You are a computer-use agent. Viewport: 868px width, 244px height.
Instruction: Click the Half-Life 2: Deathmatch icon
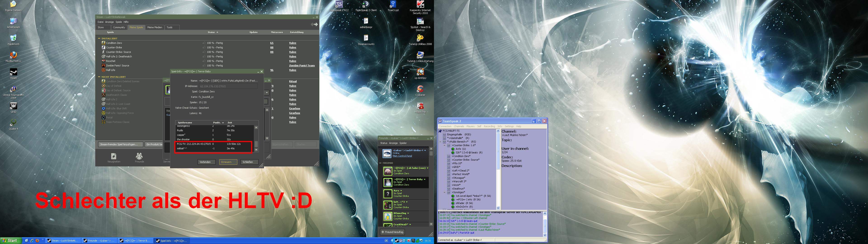[104, 56]
